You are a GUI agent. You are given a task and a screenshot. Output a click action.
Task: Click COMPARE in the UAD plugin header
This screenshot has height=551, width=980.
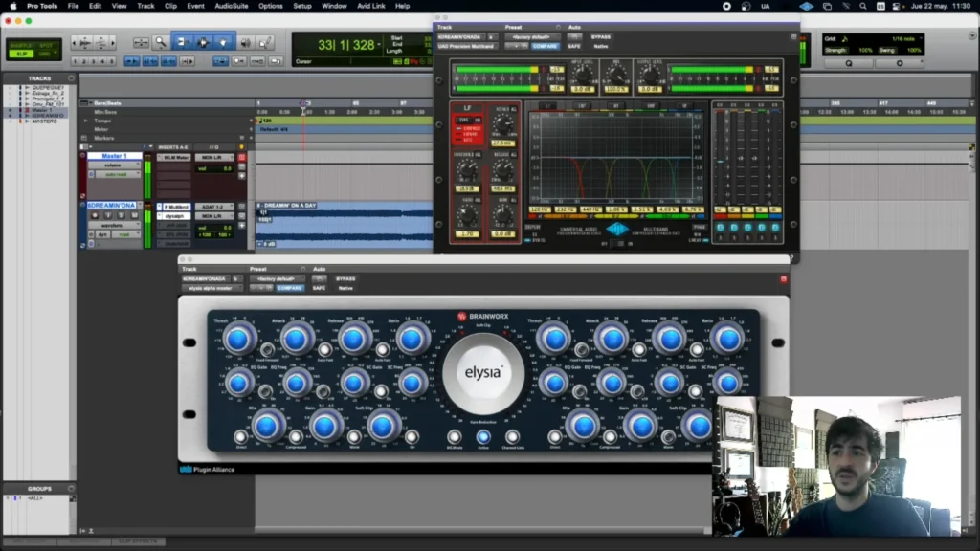click(545, 46)
